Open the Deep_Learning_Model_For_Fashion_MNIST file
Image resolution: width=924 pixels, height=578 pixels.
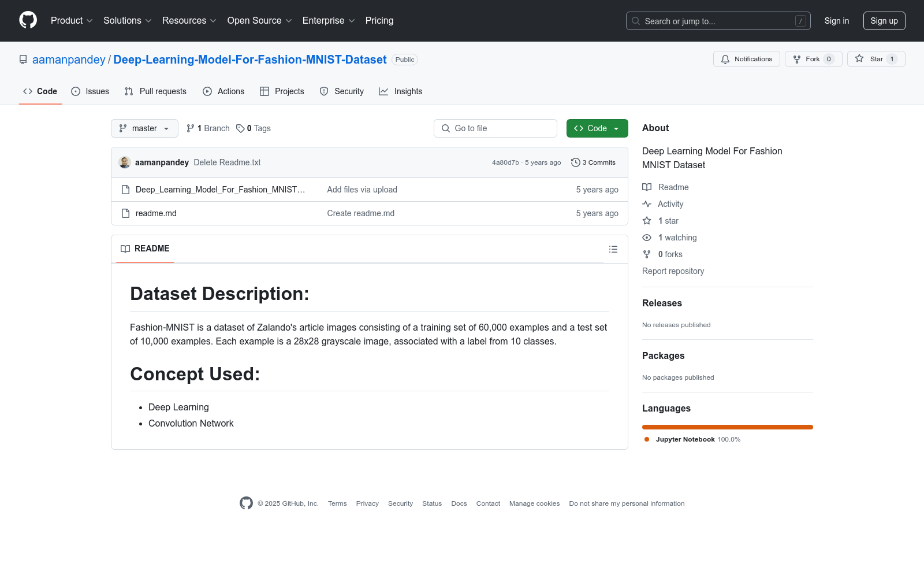220,190
